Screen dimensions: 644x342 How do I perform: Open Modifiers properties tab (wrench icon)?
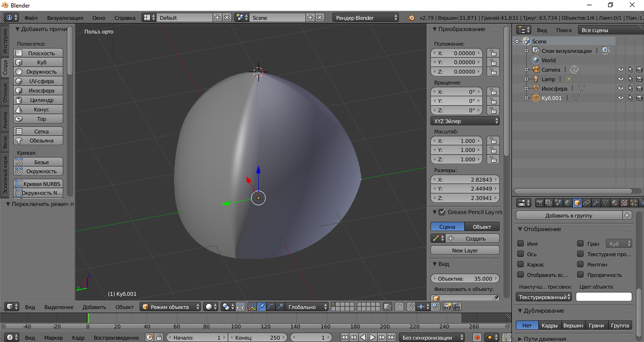click(x=596, y=203)
